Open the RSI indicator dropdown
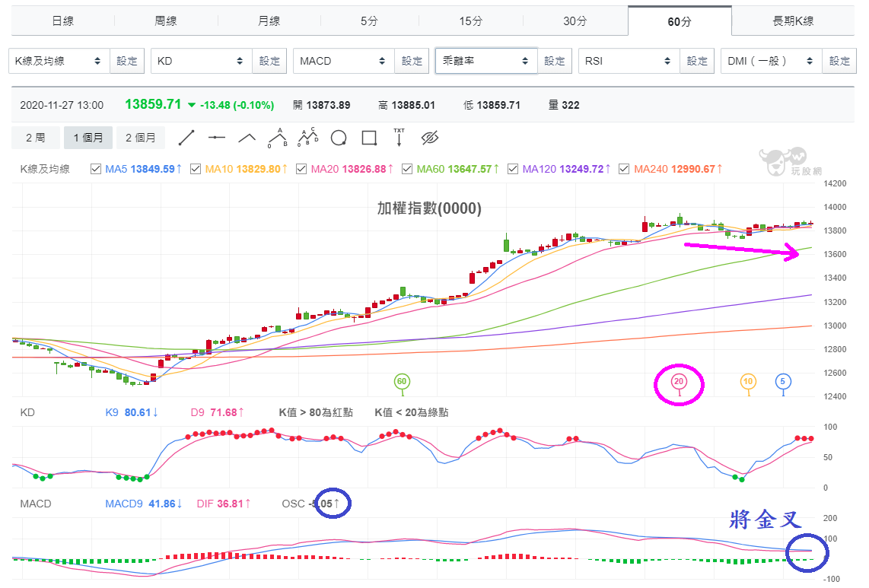This screenshot has width=869, height=588. 629,61
